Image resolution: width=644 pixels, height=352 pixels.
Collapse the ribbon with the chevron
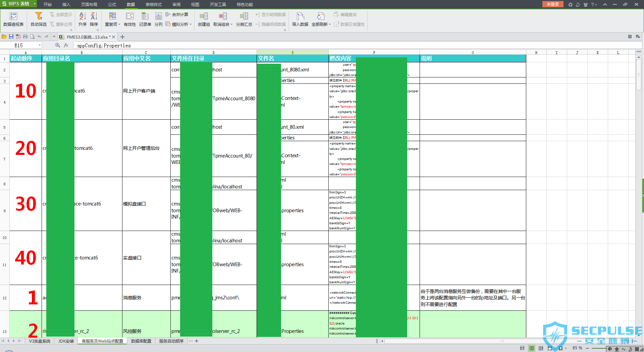pyautogui.click(x=605, y=4)
